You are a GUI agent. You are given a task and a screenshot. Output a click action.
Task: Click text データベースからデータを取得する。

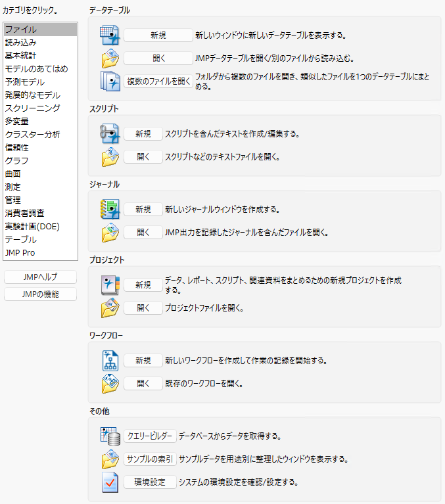pyautogui.click(x=230, y=436)
